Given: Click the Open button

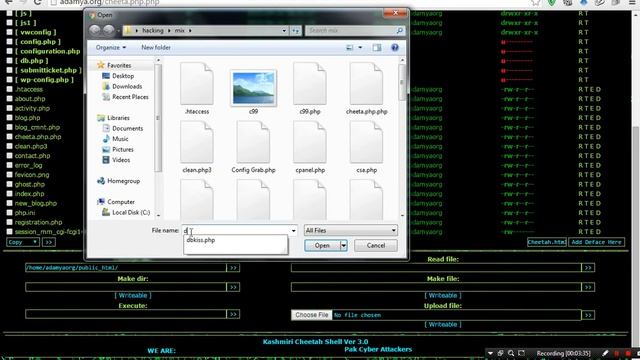Looking at the screenshot, I should pyautogui.click(x=322, y=246).
